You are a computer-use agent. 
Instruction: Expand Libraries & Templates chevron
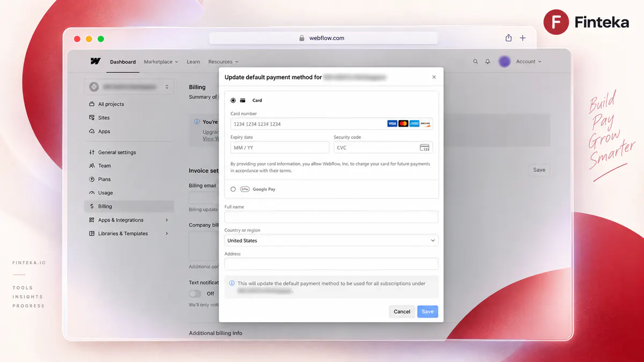(x=167, y=233)
